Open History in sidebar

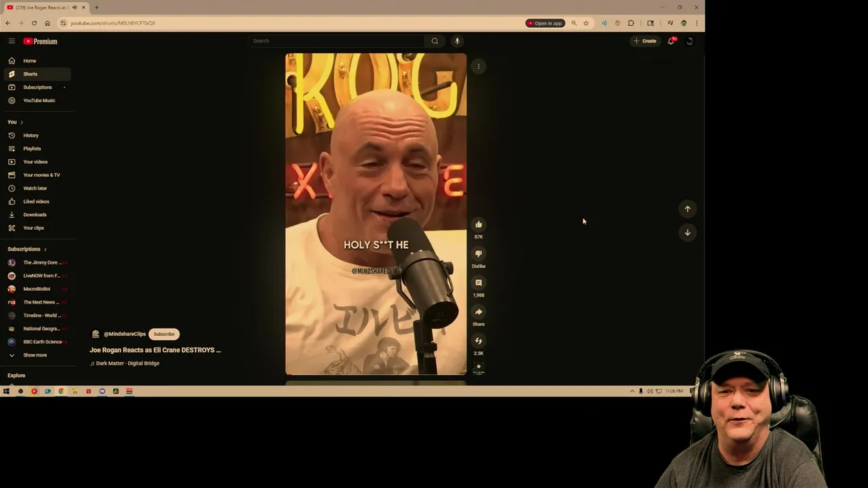(x=37, y=136)
